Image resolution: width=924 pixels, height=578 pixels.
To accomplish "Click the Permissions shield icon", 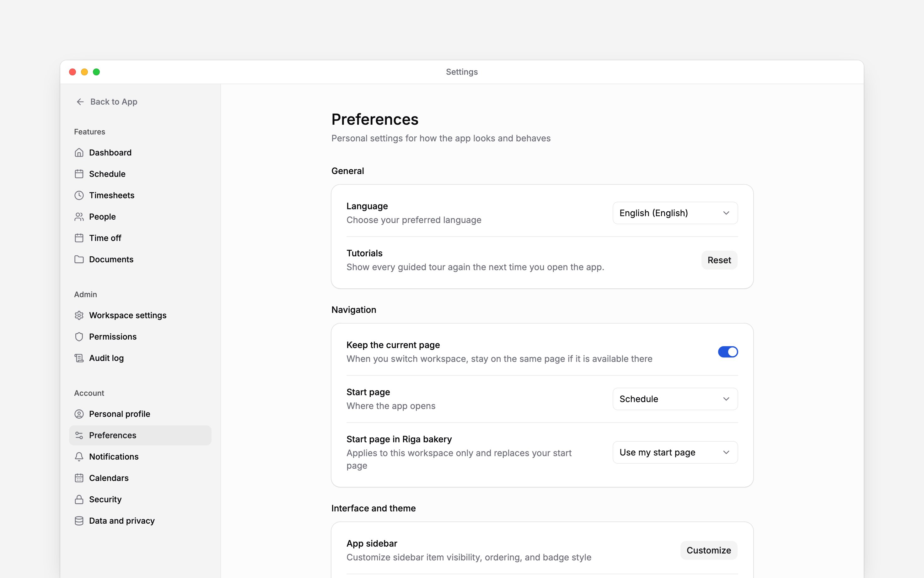I will click(79, 337).
